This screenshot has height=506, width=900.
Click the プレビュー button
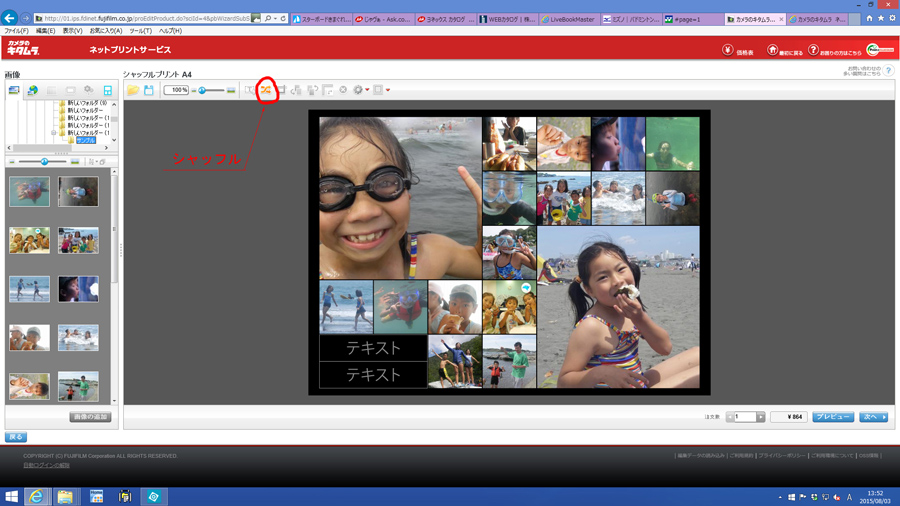click(x=832, y=417)
